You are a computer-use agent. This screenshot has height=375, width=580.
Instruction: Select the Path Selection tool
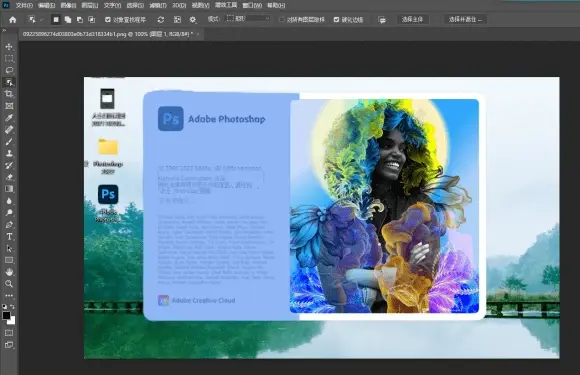pos(9,248)
